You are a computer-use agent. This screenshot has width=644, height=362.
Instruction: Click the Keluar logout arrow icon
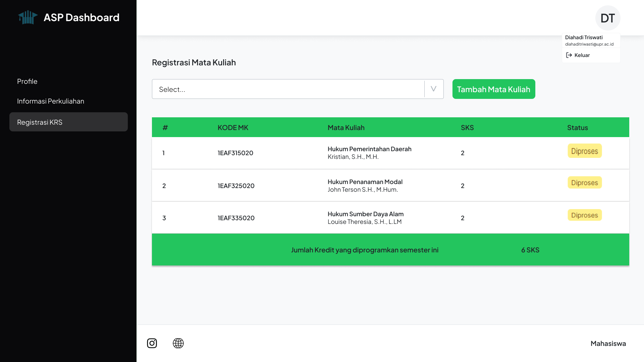(569, 55)
